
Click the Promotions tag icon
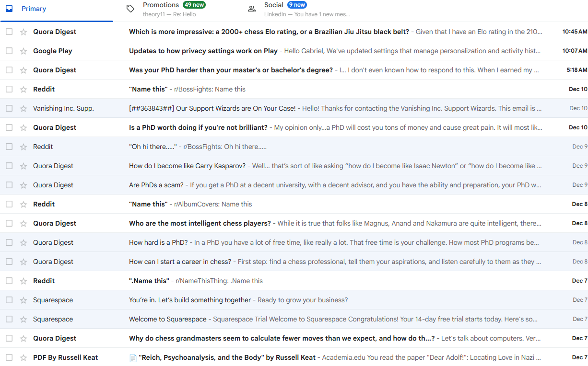click(130, 9)
